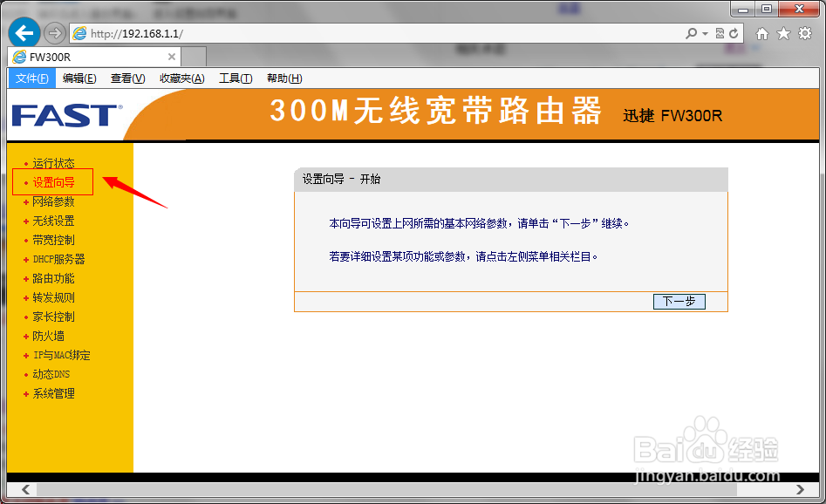Click the search magnifier icon in address bar
Screen dimensions: 826x504
tap(691, 34)
